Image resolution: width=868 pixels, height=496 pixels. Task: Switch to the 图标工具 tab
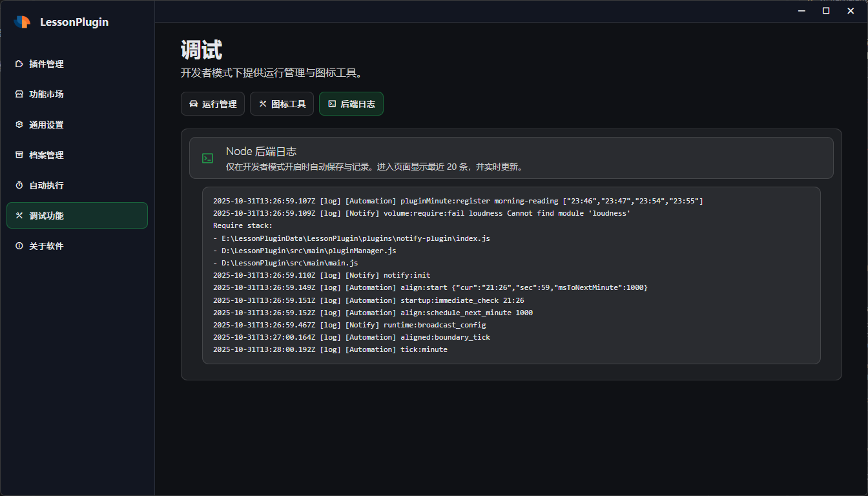[282, 104]
